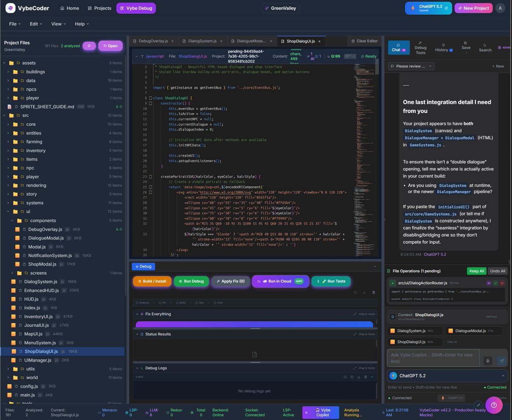Close the DebugOverlay.js editor tab
Image resolution: width=512 pixels, height=420 pixels.
click(172, 41)
